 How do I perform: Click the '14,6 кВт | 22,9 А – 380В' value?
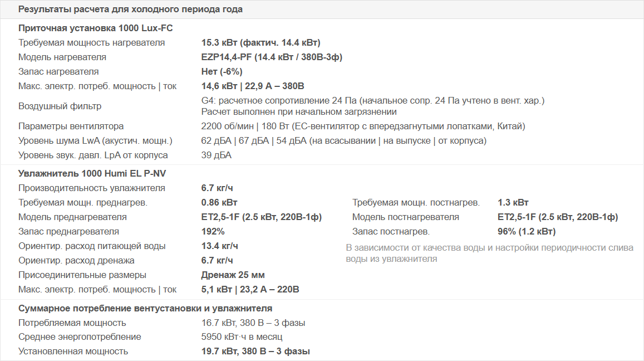252,86
